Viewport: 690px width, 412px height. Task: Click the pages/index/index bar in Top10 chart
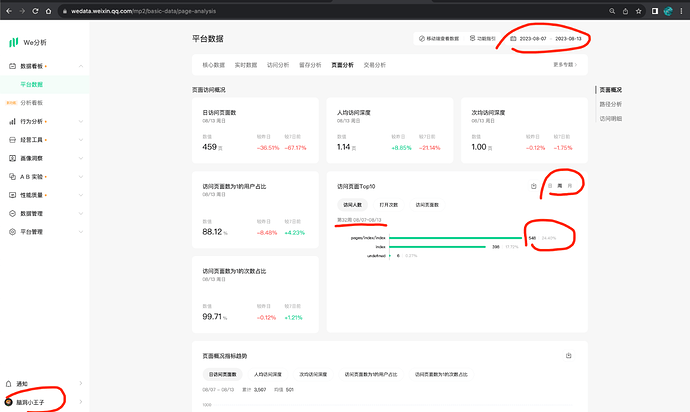pyautogui.click(x=455, y=238)
